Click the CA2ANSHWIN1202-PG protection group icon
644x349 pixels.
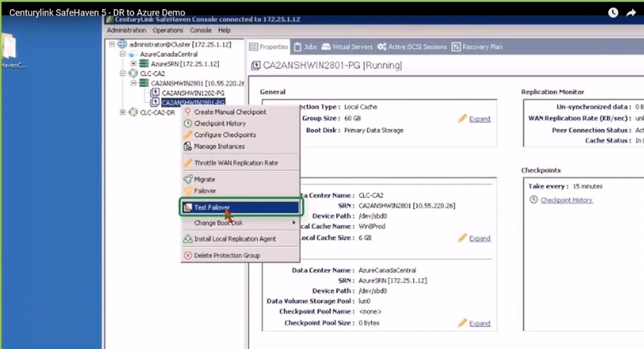pos(155,93)
